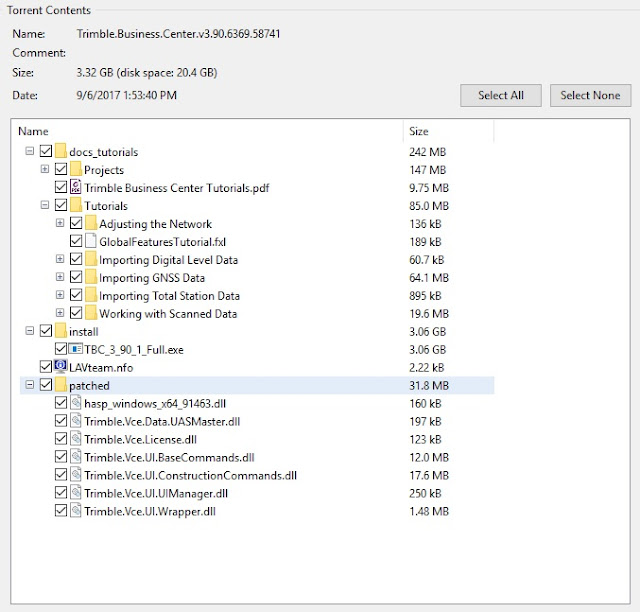Select the LAVteam.nfo file name
640x612 pixels.
(101, 368)
